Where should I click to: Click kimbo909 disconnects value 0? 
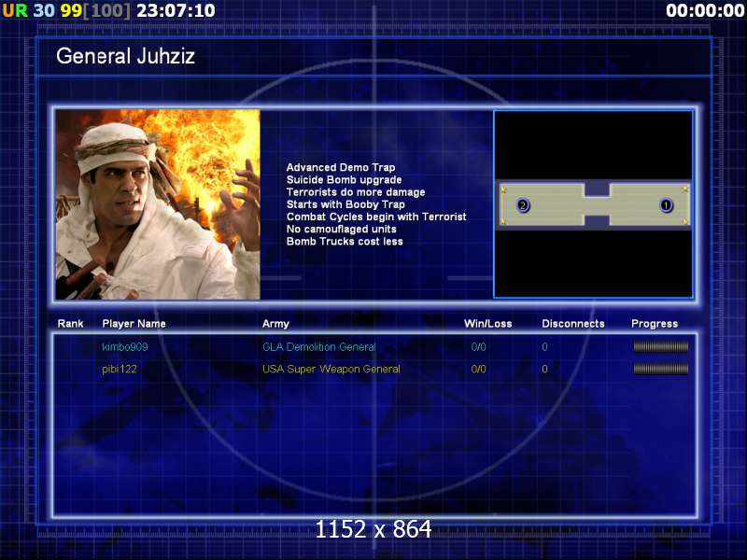click(545, 347)
